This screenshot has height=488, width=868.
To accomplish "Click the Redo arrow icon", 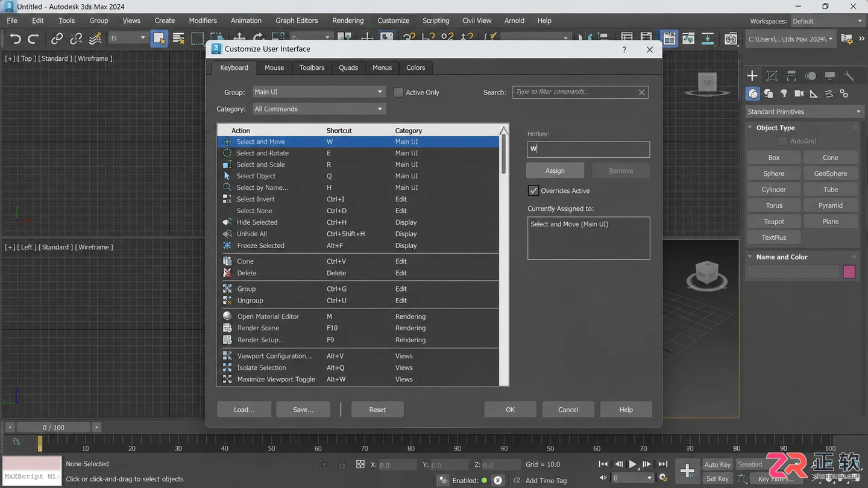I will (34, 39).
